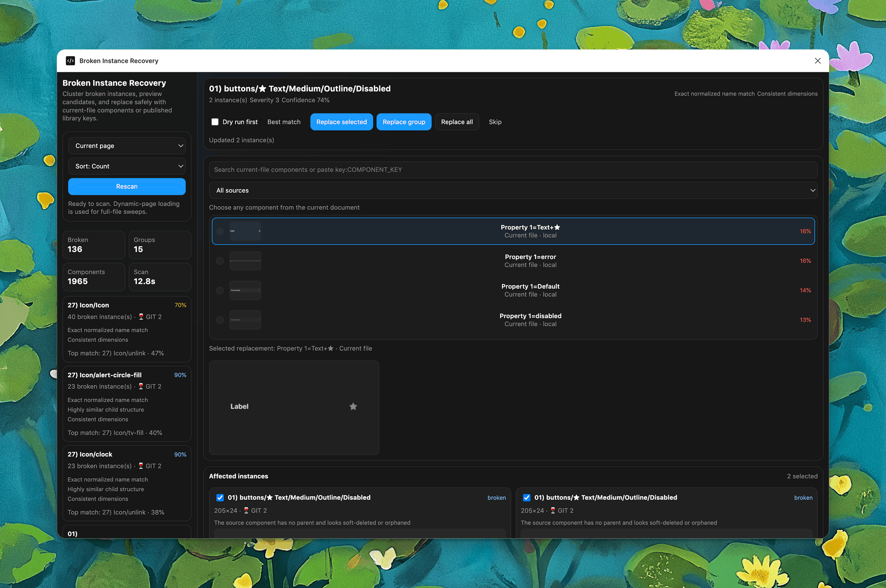Screen dimensions: 886x588
Task: Select the Property 1=error radio button
Action: coord(220,261)
